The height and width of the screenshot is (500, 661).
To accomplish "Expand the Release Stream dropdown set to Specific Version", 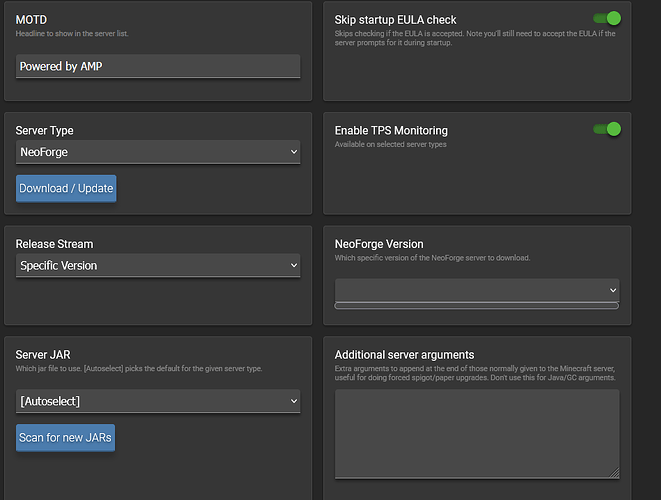I will tap(158, 266).
